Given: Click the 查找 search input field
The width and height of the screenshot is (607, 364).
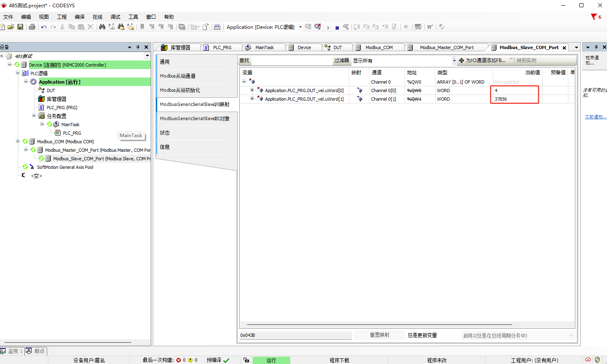Looking at the screenshot, I should click(292, 60).
